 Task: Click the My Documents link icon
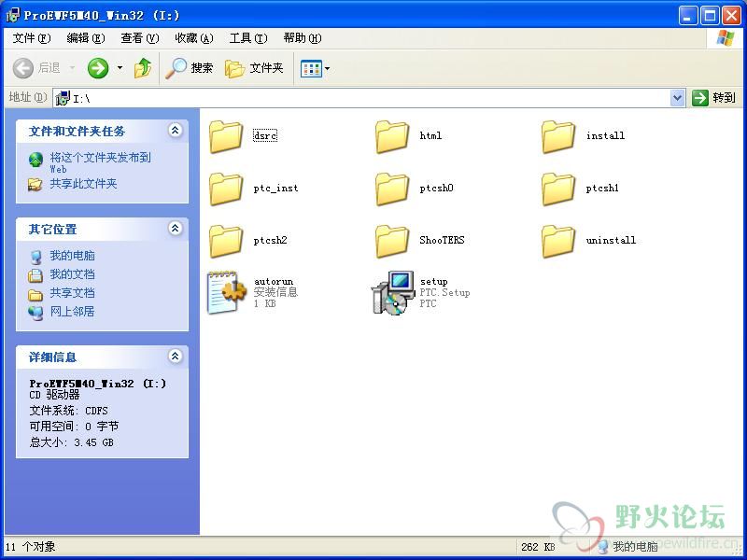(35, 275)
